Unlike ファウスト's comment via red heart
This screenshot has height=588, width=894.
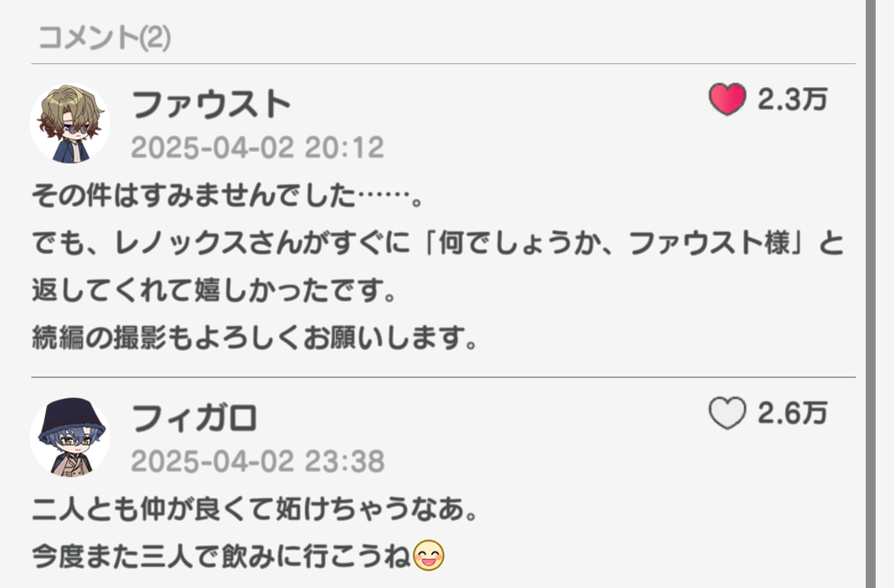[x=727, y=99]
